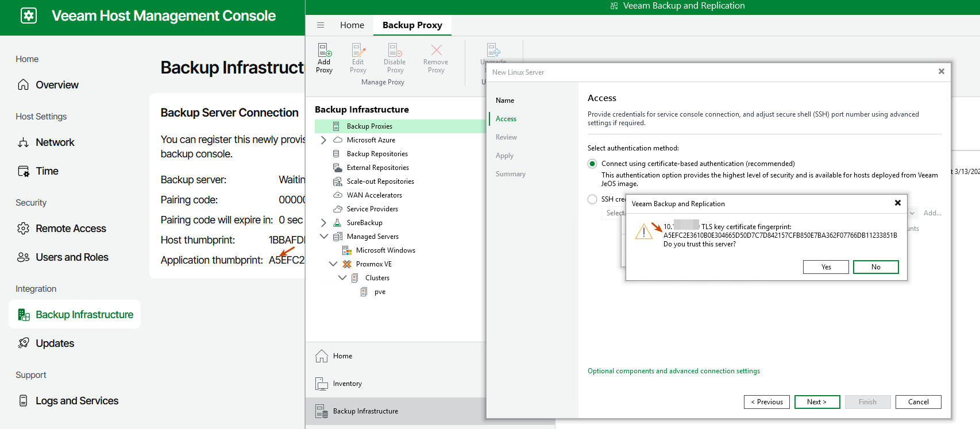The width and height of the screenshot is (980, 429).
Task: Select WAN Accelerators tree node
Action: (x=374, y=195)
